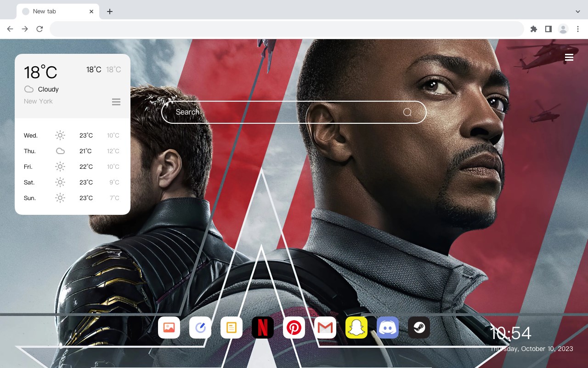Open the hamburger menu on the page
The width and height of the screenshot is (588, 368).
click(569, 57)
